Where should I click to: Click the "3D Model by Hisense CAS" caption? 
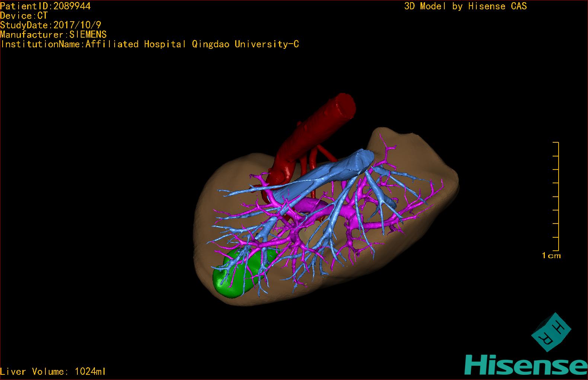point(466,6)
